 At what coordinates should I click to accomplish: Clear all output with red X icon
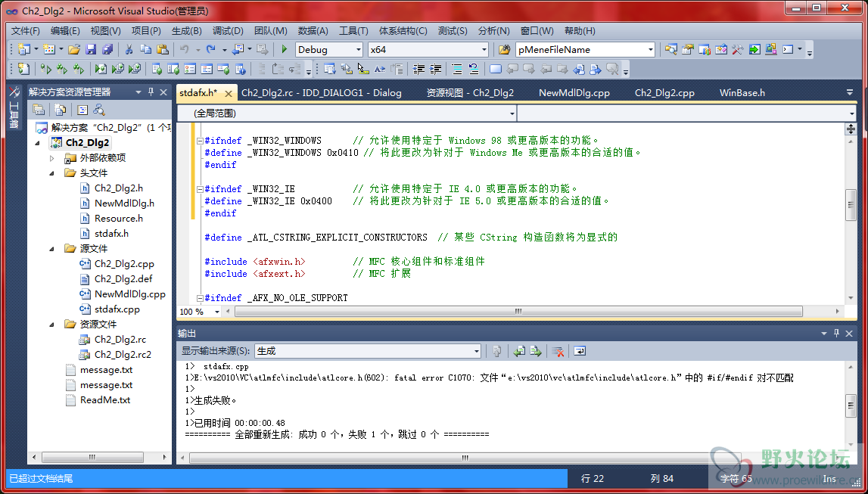[558, 351]
